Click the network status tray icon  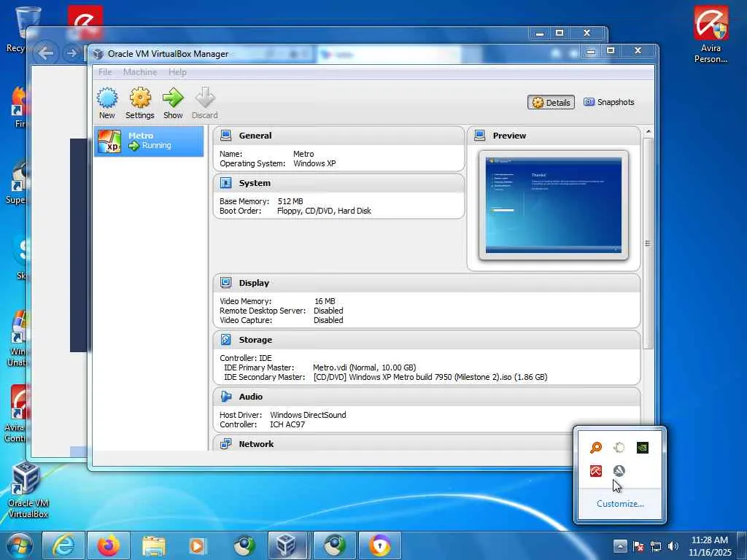(x=656, y=546)
